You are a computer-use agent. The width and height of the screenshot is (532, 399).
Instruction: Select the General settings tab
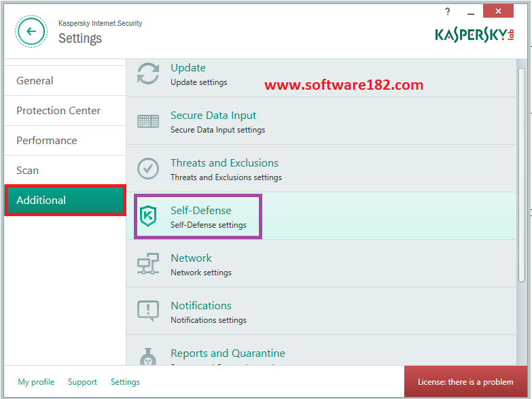65,81
